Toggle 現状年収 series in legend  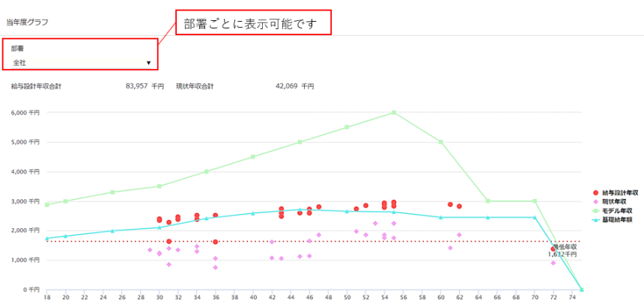point(614,202)
